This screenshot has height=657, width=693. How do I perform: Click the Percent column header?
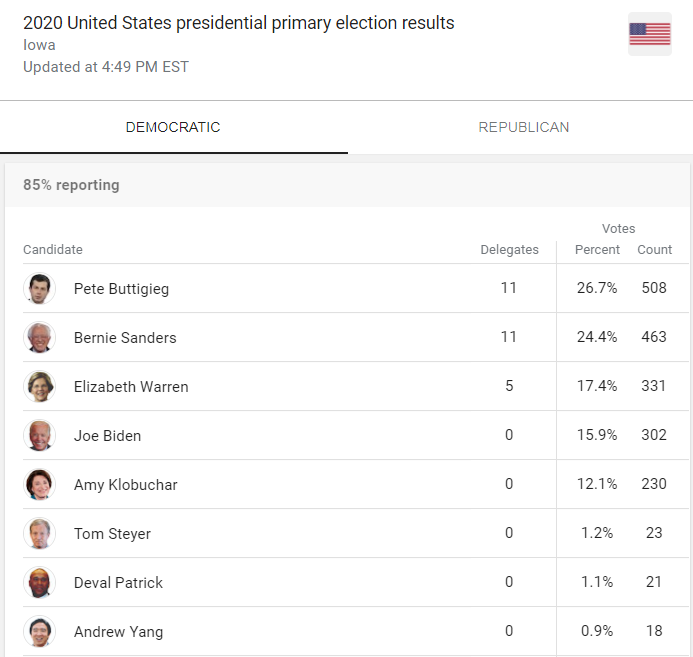[x=597, y=250]
